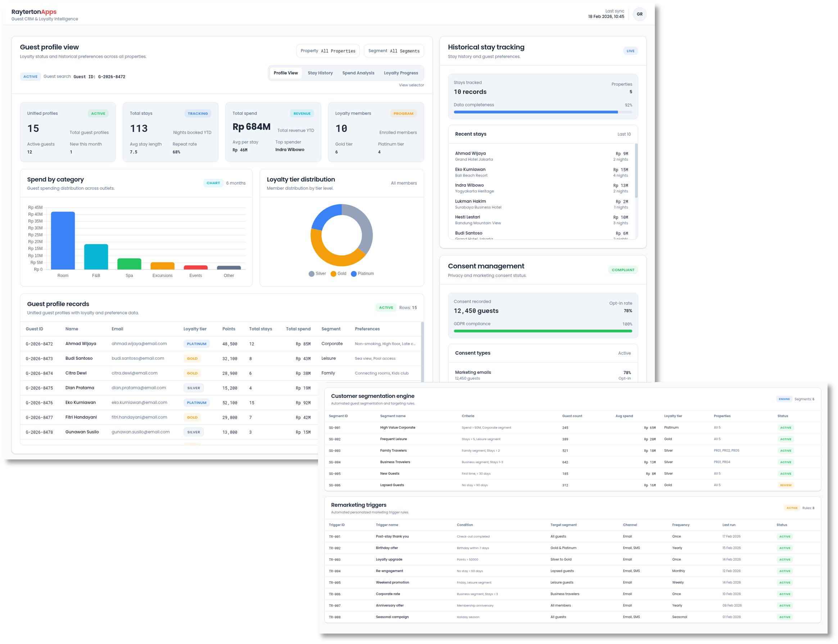This screenshot has width=838, height=644.
Task: Open the Property All Properties selector
Action: pos(328,51)
